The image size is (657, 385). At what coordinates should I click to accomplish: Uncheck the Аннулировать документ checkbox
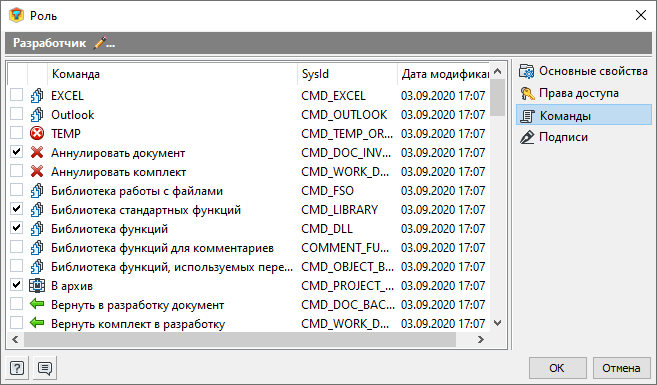pos(16,152)
